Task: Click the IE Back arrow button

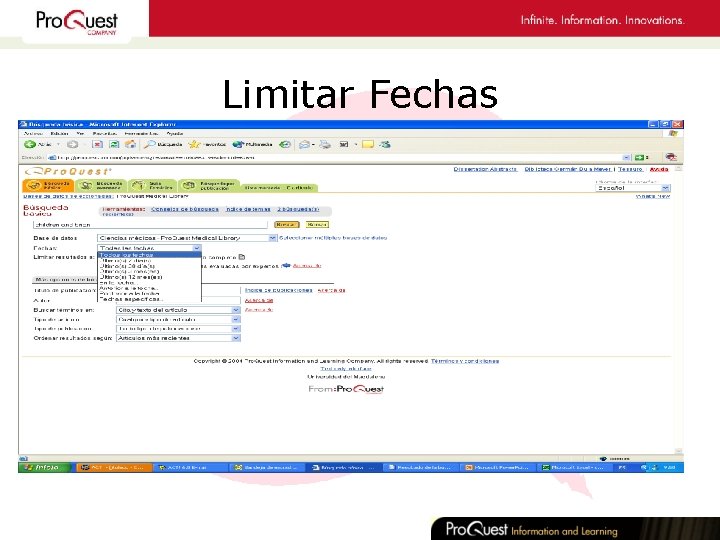Action: pos(30,144)
